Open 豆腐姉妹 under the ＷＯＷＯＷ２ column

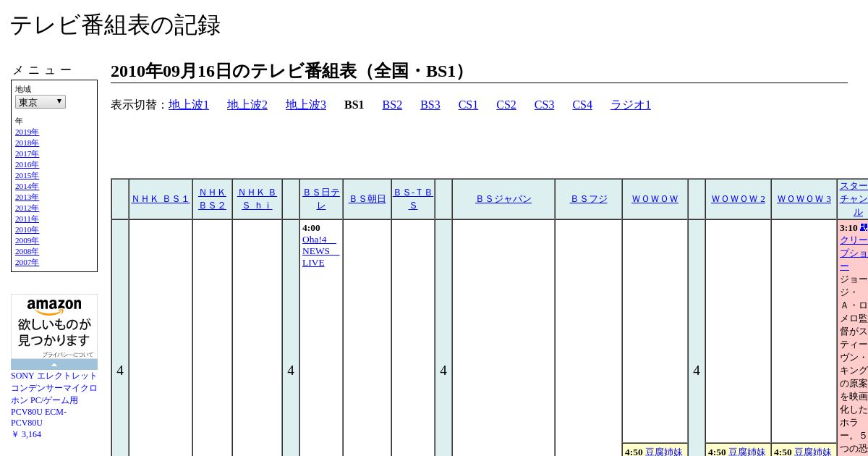coord(746,452)
